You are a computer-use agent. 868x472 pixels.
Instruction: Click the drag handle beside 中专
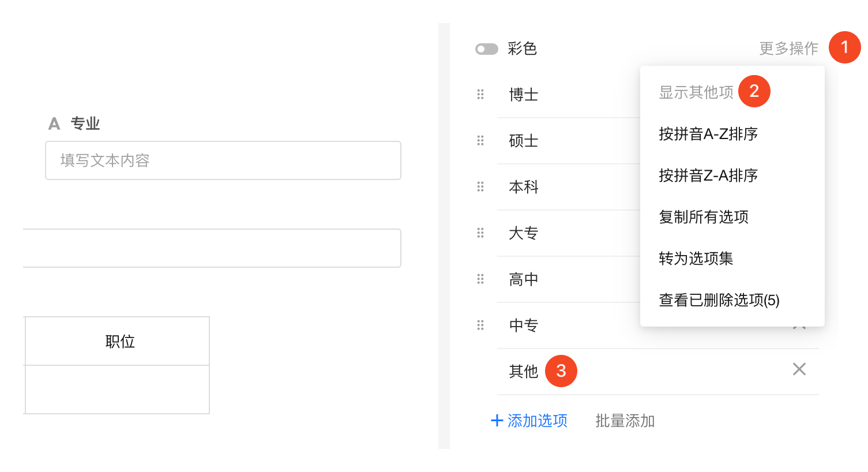[480, 325]
